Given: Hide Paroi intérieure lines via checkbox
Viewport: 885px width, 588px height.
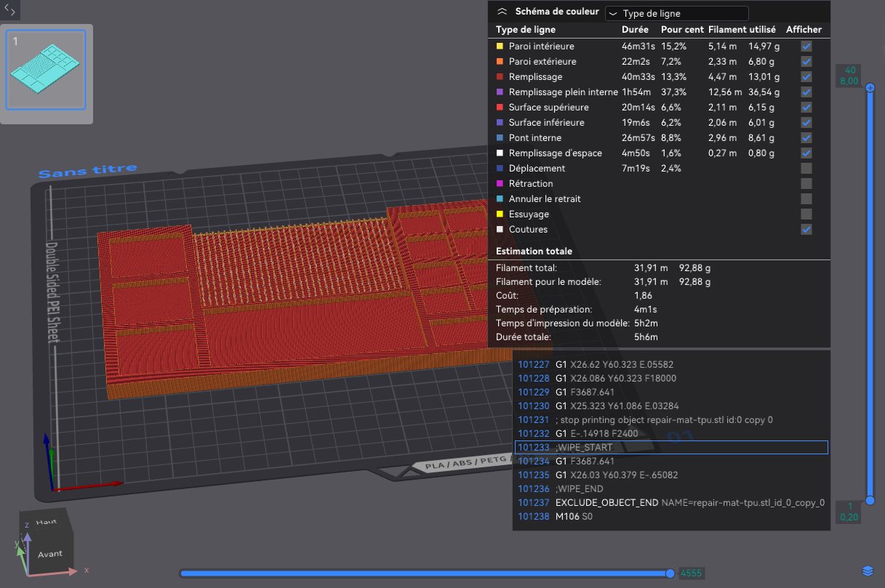Looking at the screenshot, I should (x=806, y=46).
